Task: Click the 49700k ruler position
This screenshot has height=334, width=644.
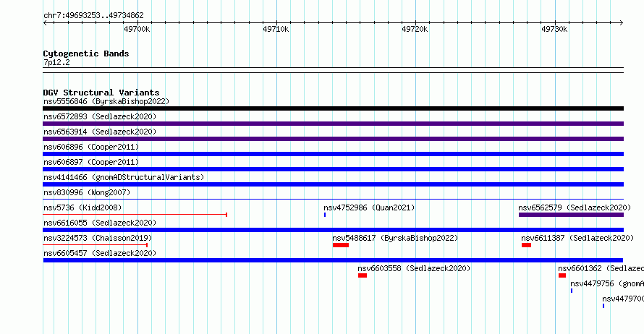Action: coord(137,29)
